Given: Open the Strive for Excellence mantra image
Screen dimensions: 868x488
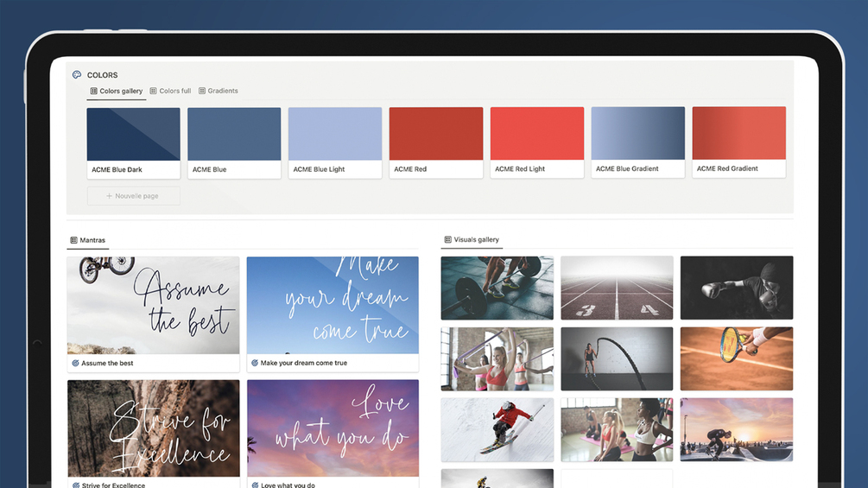Looking at the screenshot, I should (154, 428).
